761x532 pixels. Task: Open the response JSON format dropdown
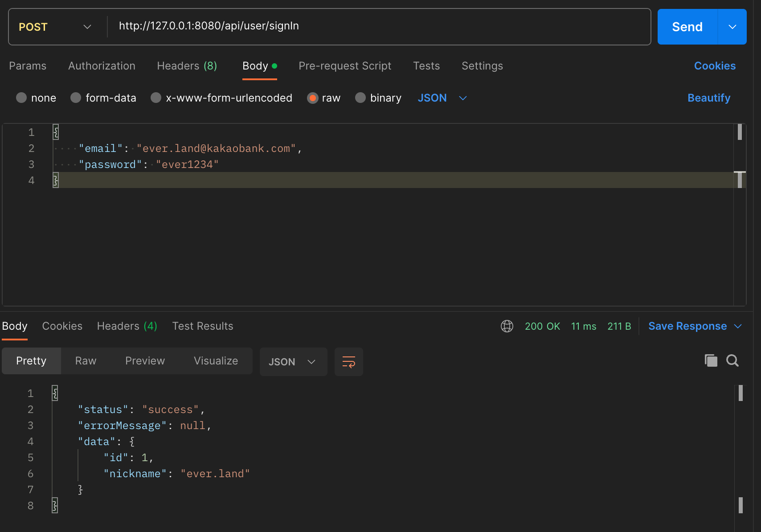(x=293, y=362)
